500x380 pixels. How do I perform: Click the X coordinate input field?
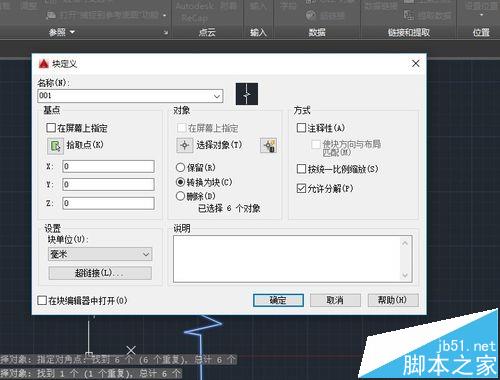point(108,166)
